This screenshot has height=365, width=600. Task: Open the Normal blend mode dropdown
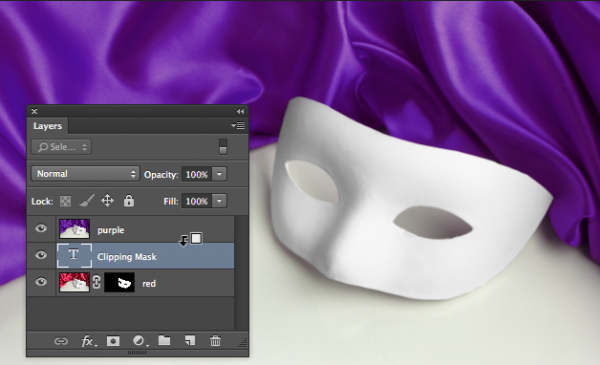point(85,174)
